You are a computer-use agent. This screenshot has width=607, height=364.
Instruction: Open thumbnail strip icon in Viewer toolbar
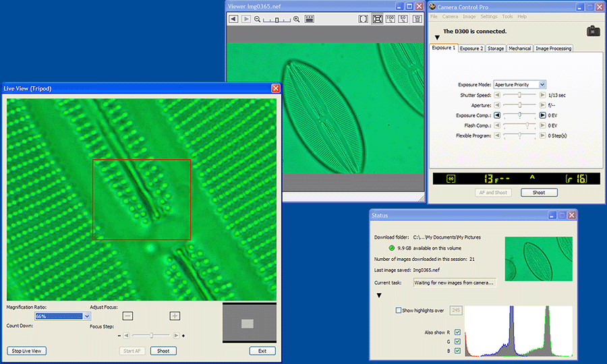pos(310,19)
